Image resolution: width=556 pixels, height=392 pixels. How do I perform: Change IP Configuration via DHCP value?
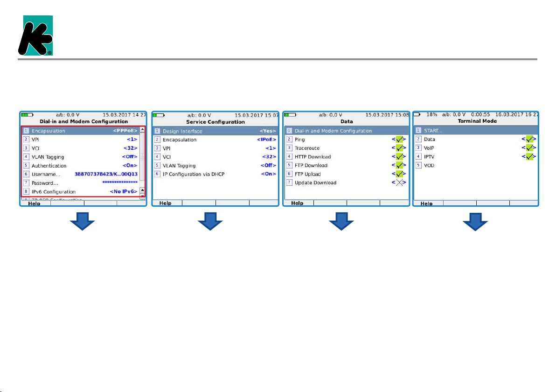268,174
